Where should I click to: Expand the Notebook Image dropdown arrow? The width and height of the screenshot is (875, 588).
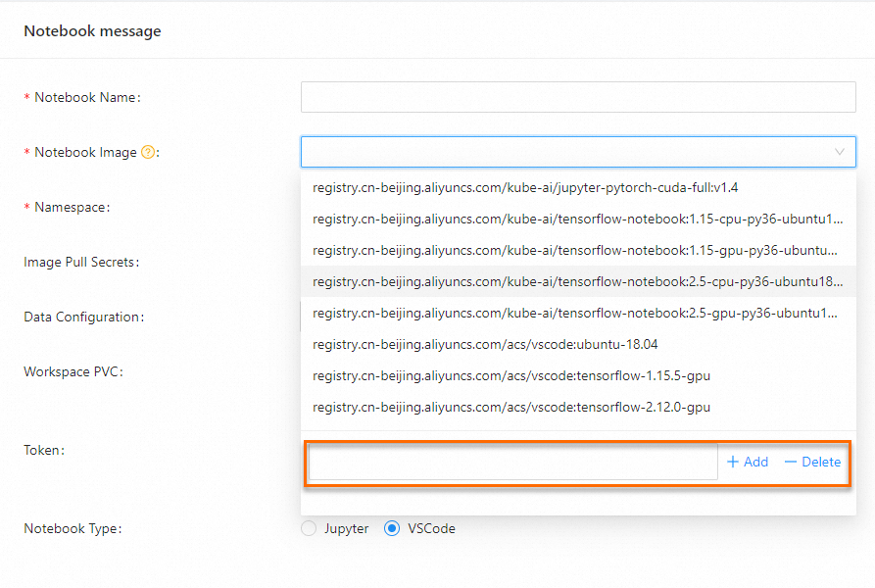840,152
